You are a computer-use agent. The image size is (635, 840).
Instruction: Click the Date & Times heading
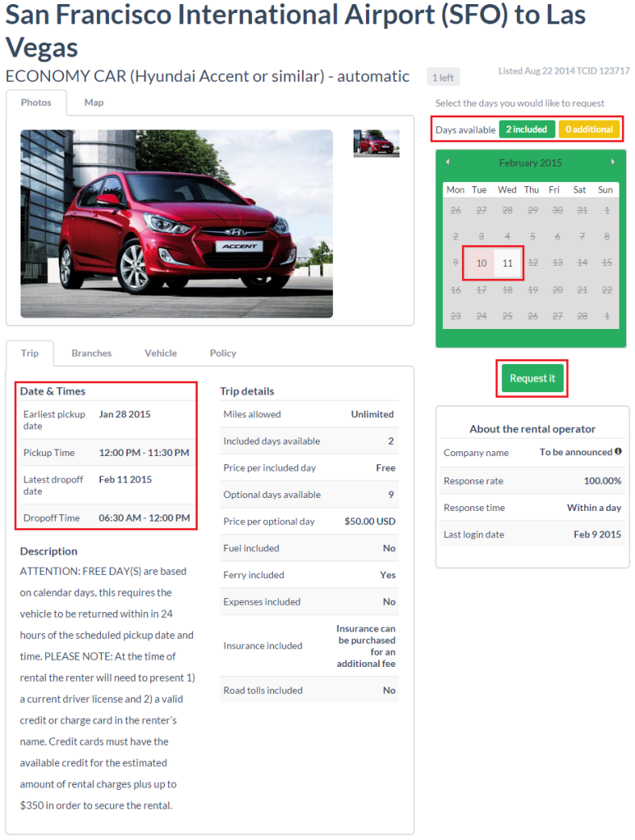pos(53,391)
